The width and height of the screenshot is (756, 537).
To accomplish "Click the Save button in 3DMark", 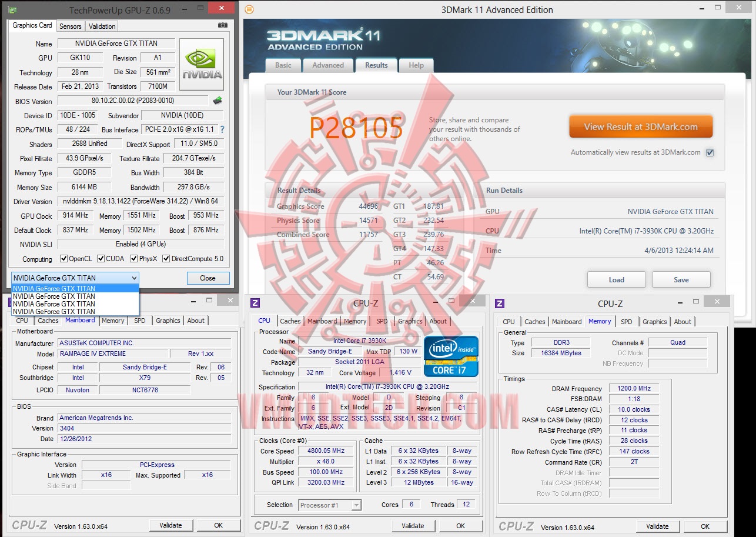I will click(681, 279).
